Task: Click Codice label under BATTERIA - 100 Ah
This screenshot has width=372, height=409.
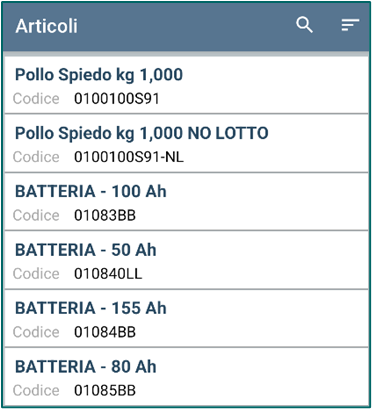Action: tap(36, 215)
